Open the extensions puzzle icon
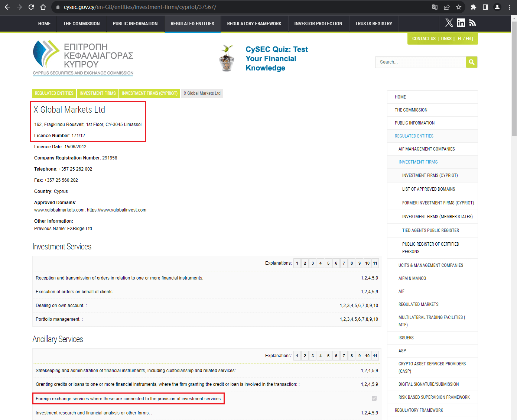Screen dimensions: 517x420 (474, 7)
